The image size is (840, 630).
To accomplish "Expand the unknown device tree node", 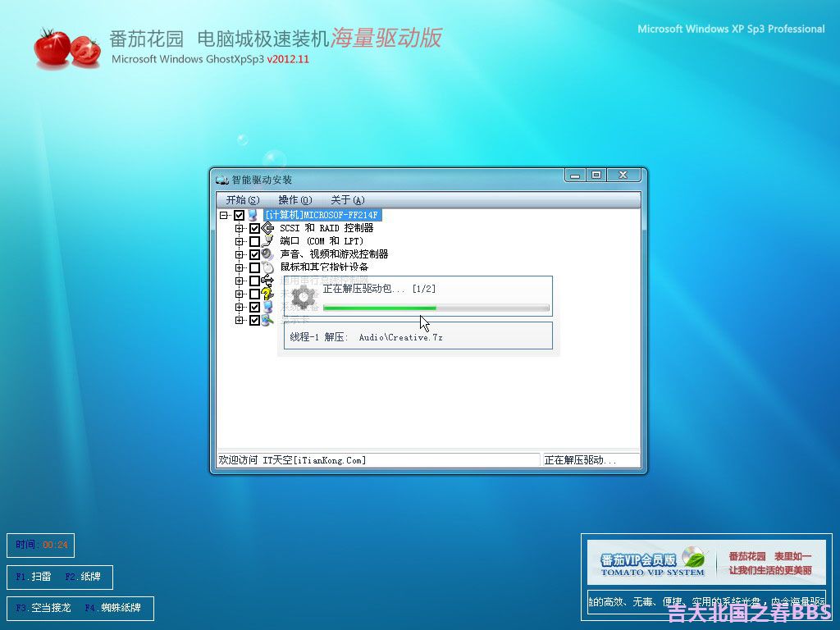I will coord(239,294).
